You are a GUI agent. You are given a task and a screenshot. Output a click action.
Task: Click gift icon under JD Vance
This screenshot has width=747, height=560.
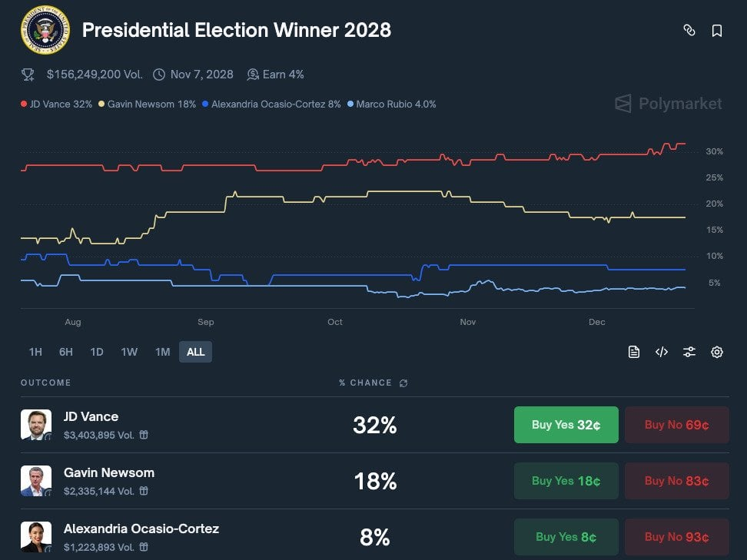(144, 435)
